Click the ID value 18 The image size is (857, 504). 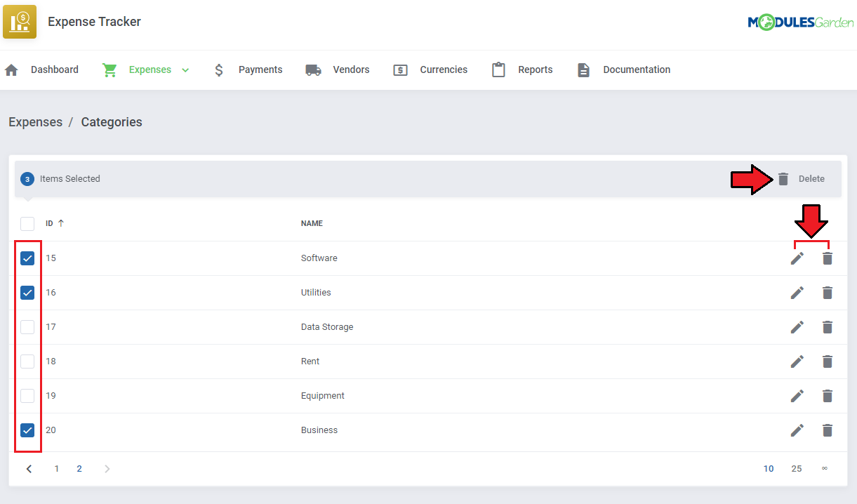[x=51, y=362]
